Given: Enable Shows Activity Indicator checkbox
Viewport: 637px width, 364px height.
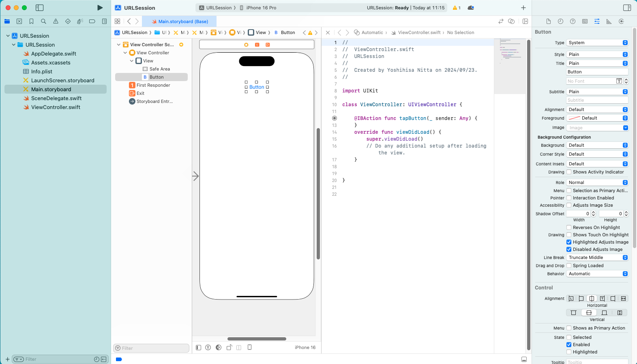Looking at the screenshot, I should 569,172.
